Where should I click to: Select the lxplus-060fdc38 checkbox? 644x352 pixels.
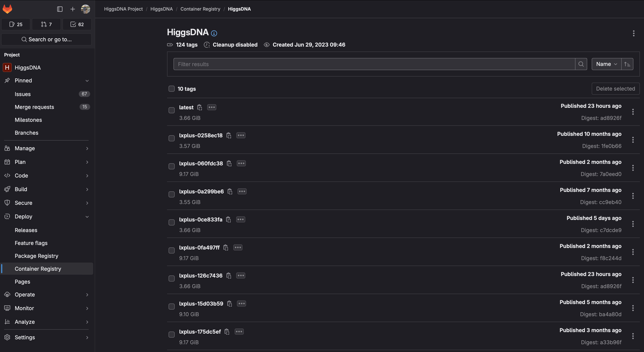[x=171, y=166]
